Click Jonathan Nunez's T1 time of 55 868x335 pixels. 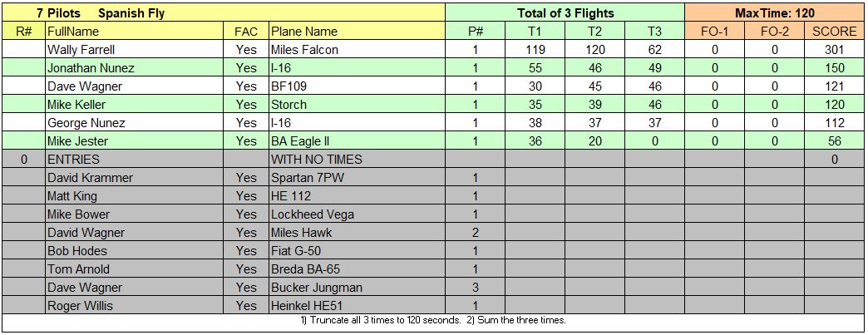(535, 67)
